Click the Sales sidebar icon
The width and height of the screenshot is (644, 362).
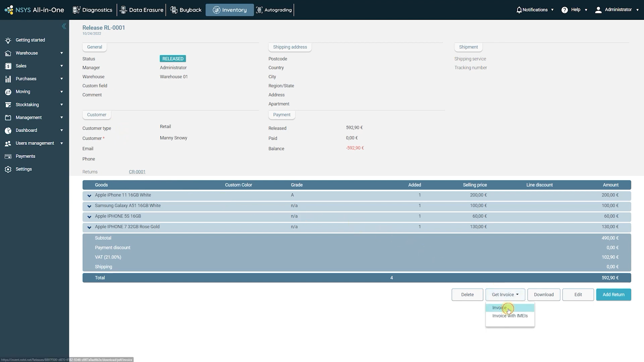coord(8,66)
